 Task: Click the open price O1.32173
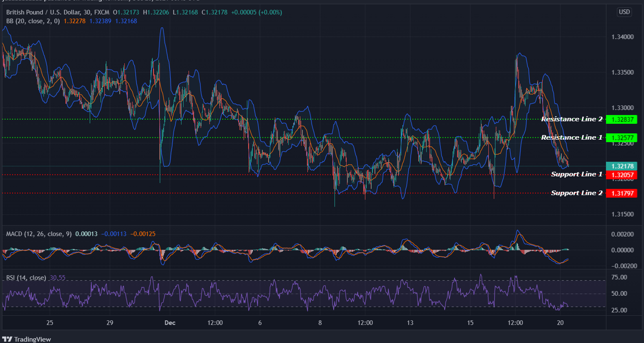[x=126, y=12]
